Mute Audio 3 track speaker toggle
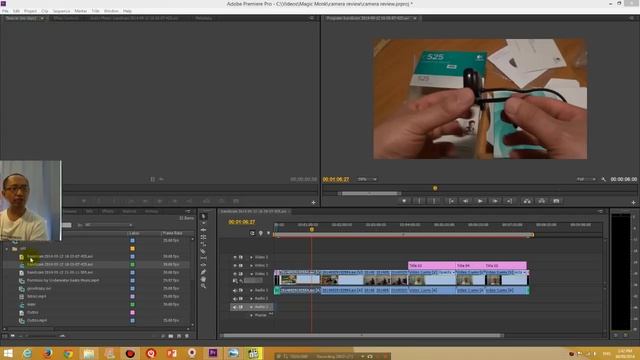Image resolution: width=640 pixels, height=360 pixels. point(235,307)
